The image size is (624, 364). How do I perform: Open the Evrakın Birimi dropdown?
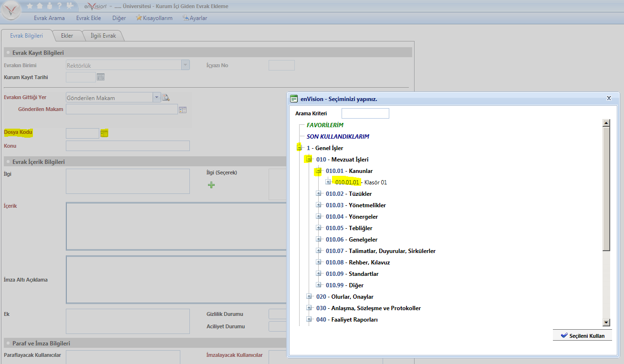coord(185,65)
